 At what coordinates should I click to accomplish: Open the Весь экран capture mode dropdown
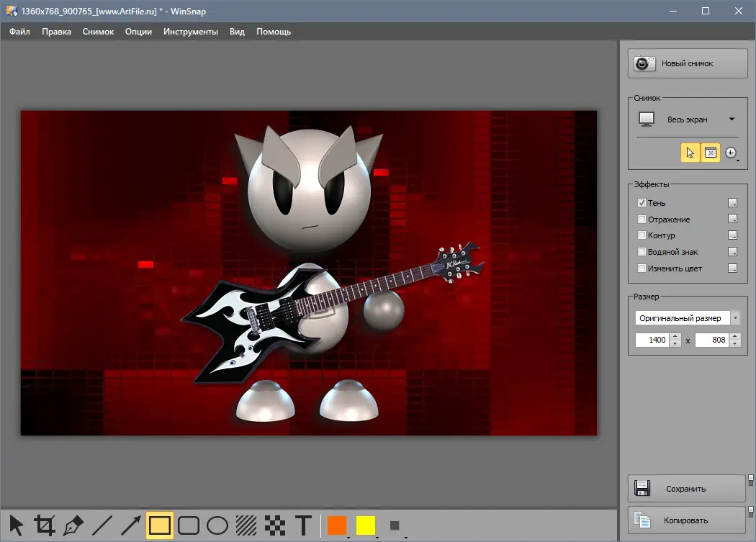(x=732, y=119)
